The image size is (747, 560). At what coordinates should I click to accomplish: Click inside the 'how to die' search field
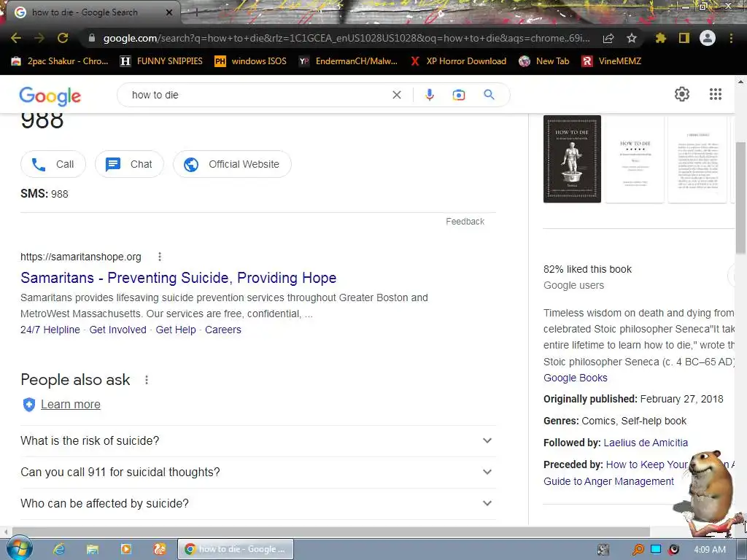click(x=258, y=95)
